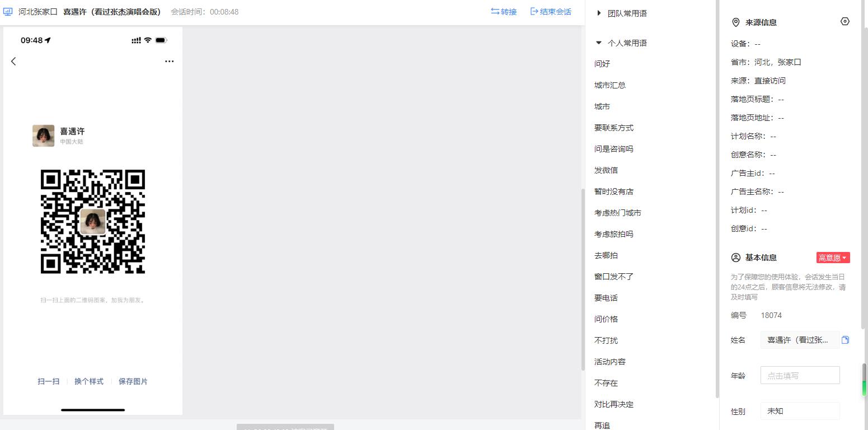The height and width of the screenshot is (430, 868).
Task: Select the 要电话 quick phrase
Action: pyautogui.click(x=606, y=298)
